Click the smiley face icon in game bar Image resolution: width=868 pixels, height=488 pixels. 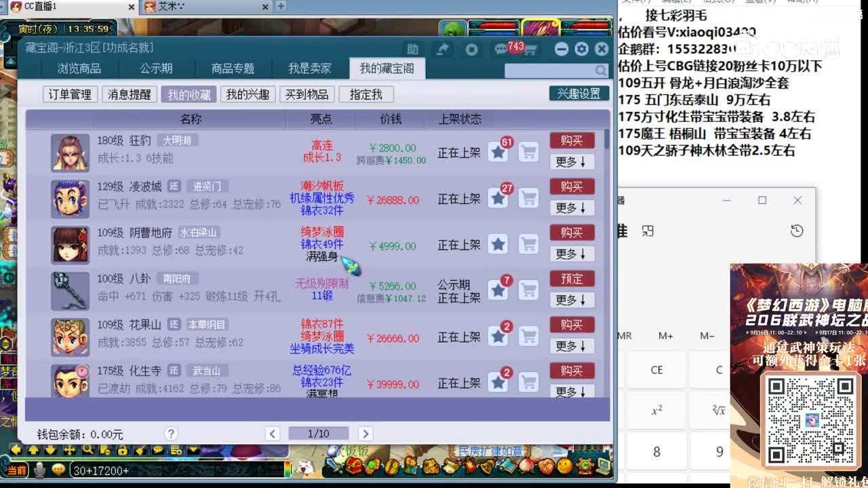point(564,466)
